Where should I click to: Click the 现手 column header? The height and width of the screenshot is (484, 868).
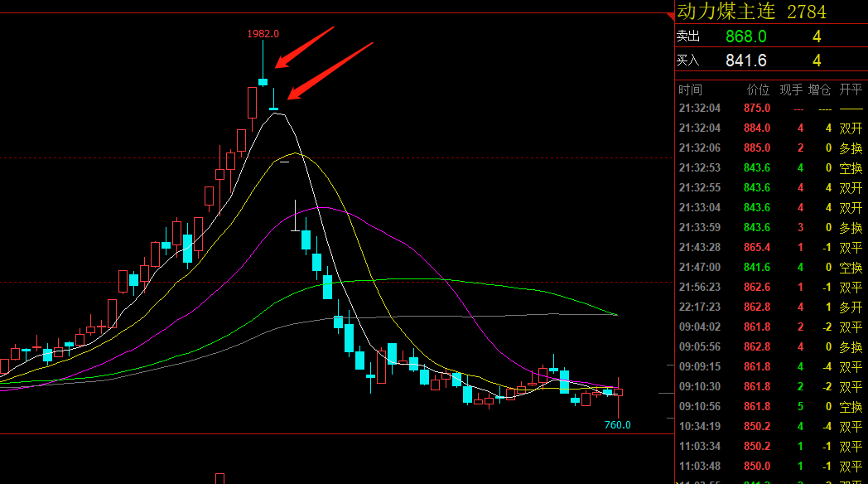[x=791, y=90]
